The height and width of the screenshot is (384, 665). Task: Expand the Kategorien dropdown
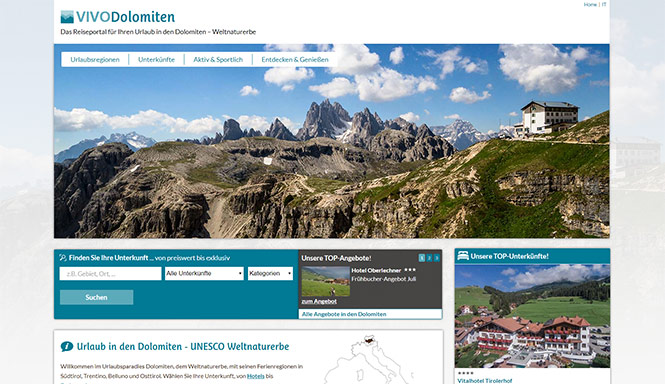270,274
